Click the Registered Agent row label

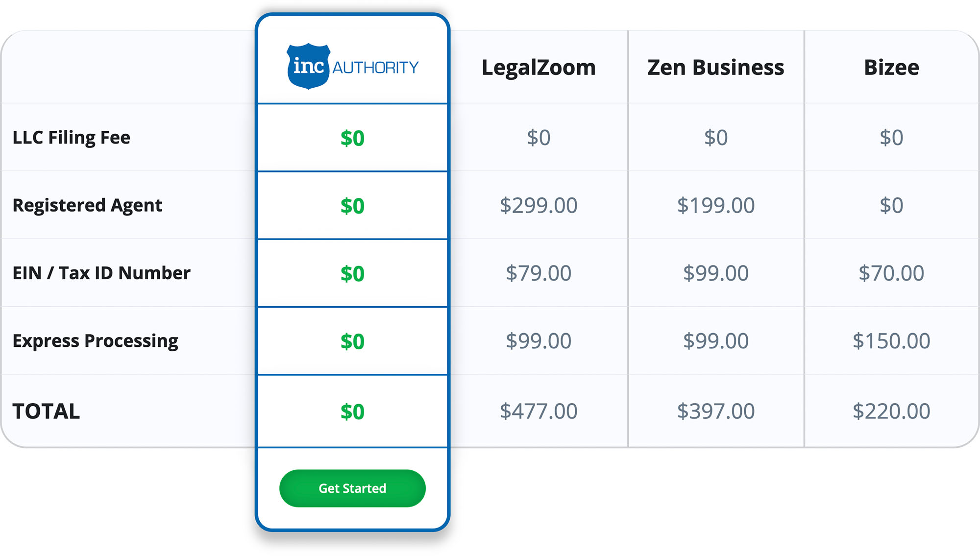pos(87,205)
